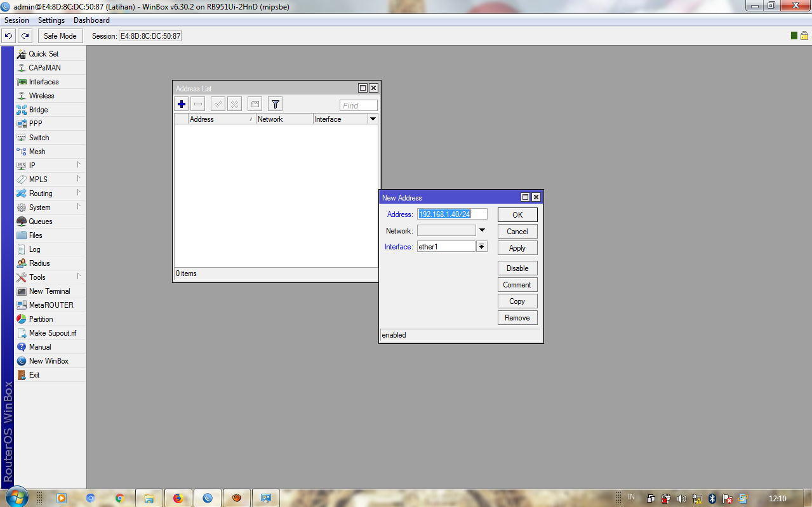The image size is (812, 507).
Task: Click the Session address field
Action: (x=150, y=36)
